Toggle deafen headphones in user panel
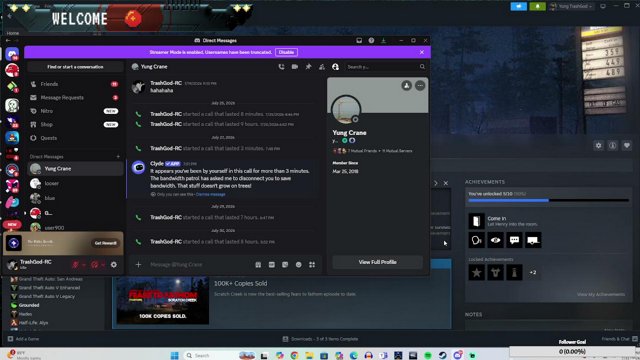The image size is (640, 360). tap(94, 264)
